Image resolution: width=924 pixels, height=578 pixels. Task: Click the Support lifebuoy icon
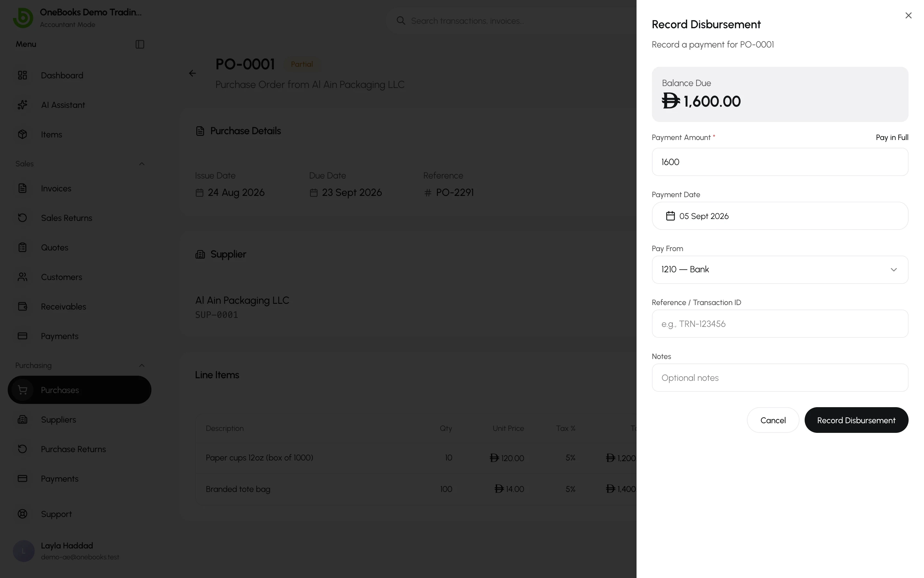(22, 514)
